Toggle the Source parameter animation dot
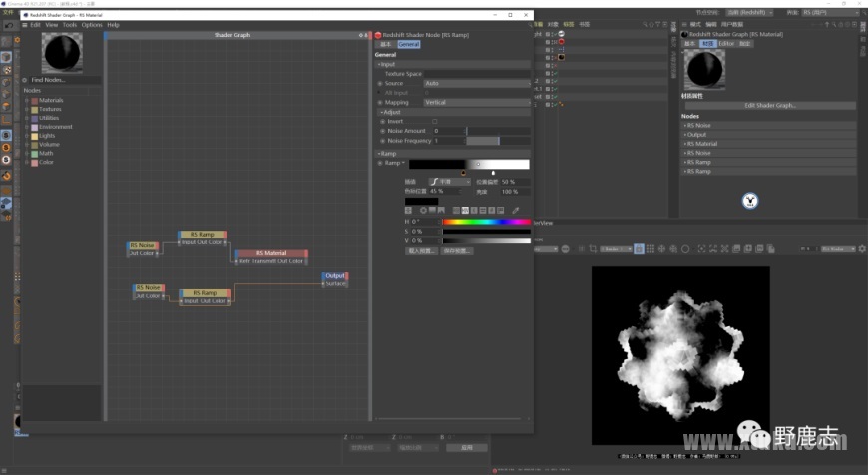This screenshot has height=475, width=868. tap(380, 84)
